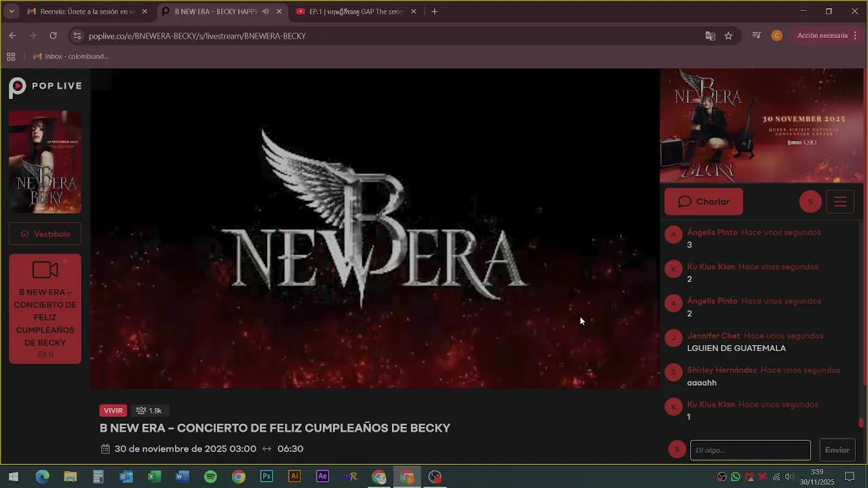Click the Chrome profile avatar

(x=777, y=36)
